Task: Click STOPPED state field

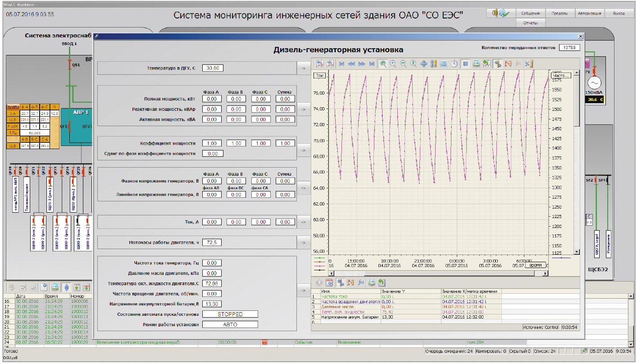Action: (x=230, y=314)
